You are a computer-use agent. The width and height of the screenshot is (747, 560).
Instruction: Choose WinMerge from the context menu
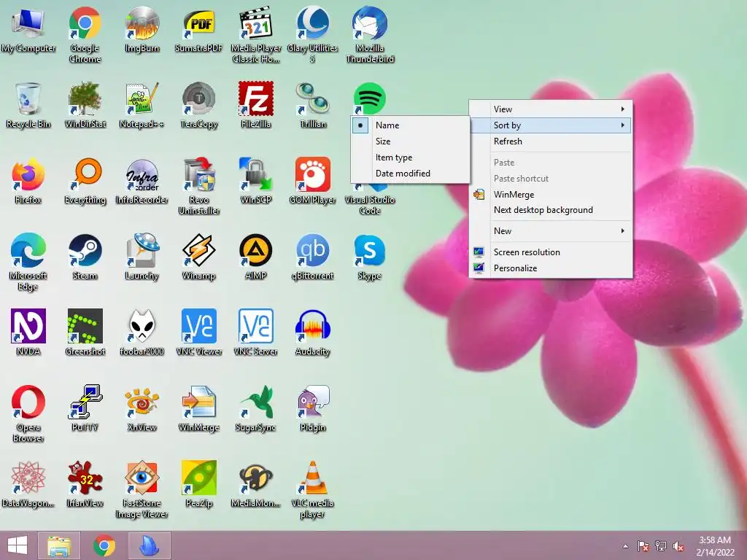[x=551, y=194]
